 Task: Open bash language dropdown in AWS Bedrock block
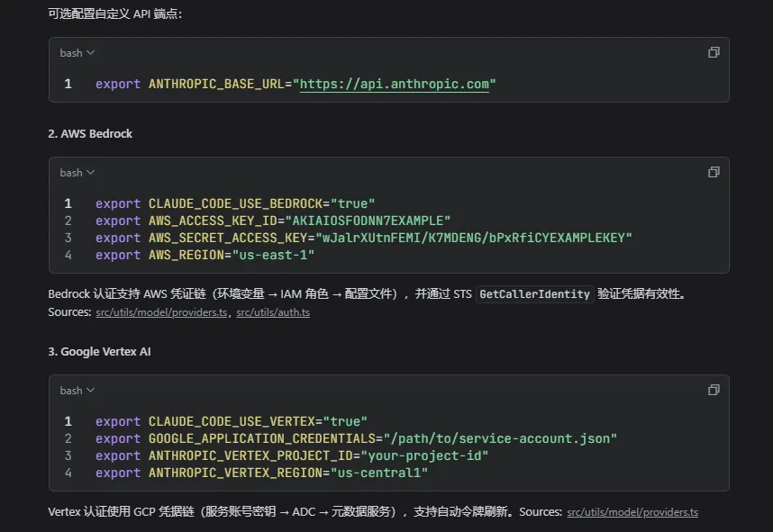point(77,173)
